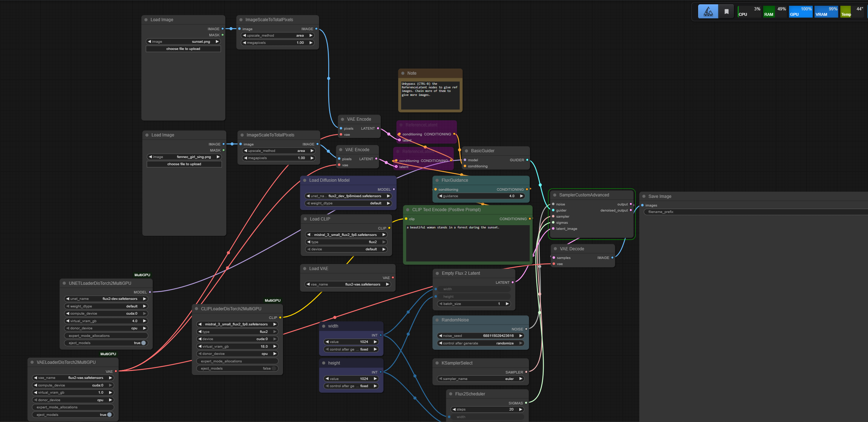Click choose file to upload for sunset.png
The height and width of the screenshot is (422, 868).
(183, 49)
